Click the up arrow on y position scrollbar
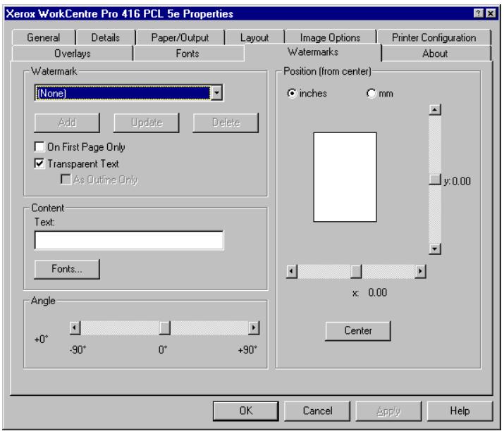Screen dimensions: 504x431 (x=434, y=110)
